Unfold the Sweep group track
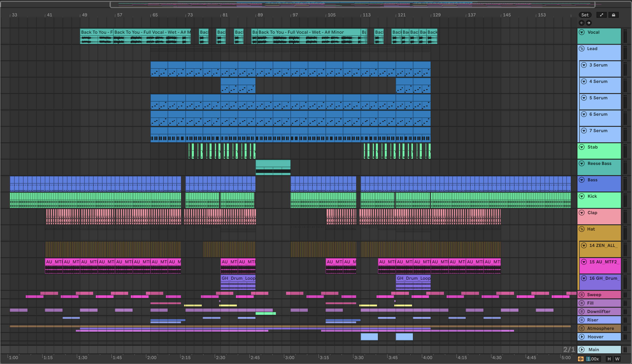The image size is (632, 364). [x=582, y=295]
